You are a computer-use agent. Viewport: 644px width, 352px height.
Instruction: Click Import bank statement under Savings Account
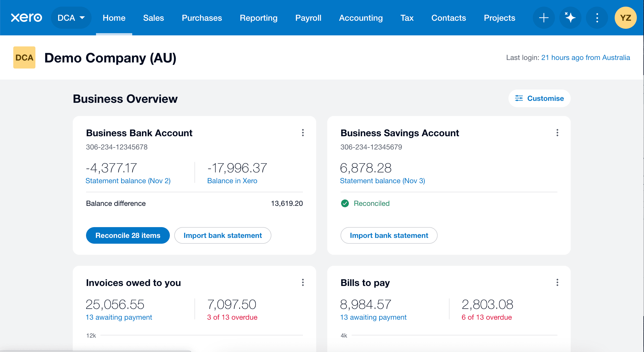pos(389,235)
